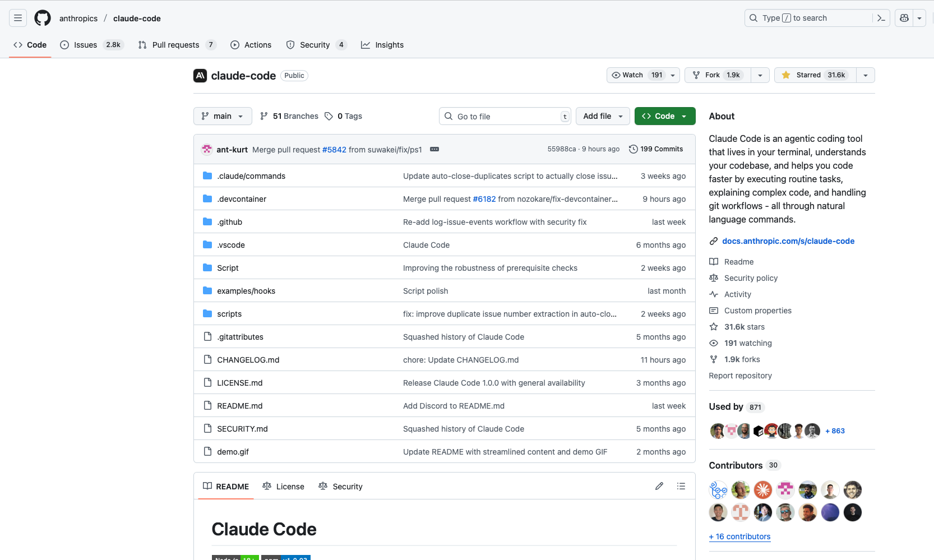Open the main branch selector dropdown
The width and height of the screenshot is (934, 560).
pos(223,116)
